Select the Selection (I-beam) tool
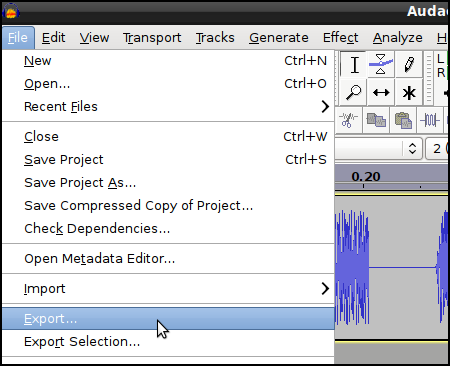The height and width of the screenshot is (366, 450). (x=354, y=65)
